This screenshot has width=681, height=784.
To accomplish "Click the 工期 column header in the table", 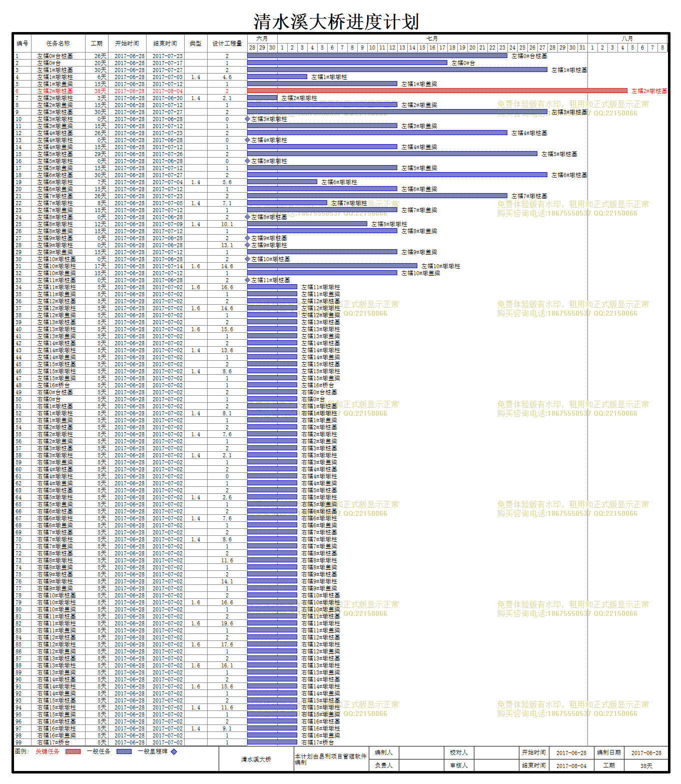I will click(x=97, y=44).
